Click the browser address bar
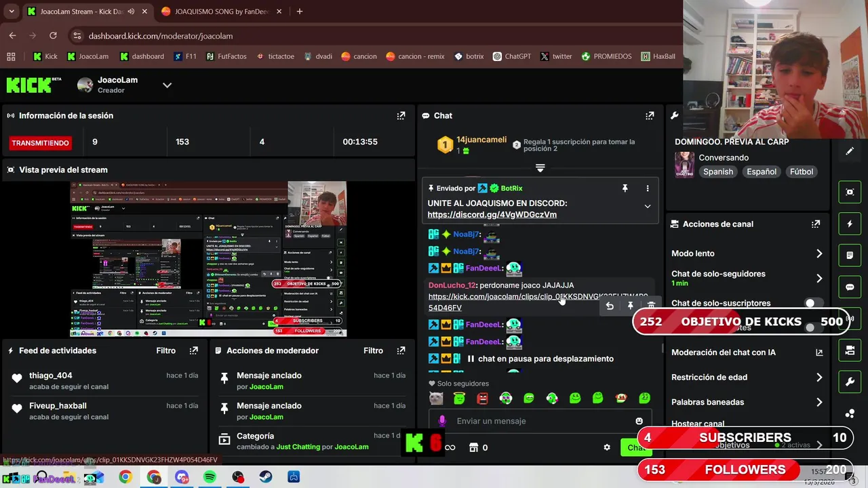The width and height of the screenshot is (868, 488). [x=376, y=36]
